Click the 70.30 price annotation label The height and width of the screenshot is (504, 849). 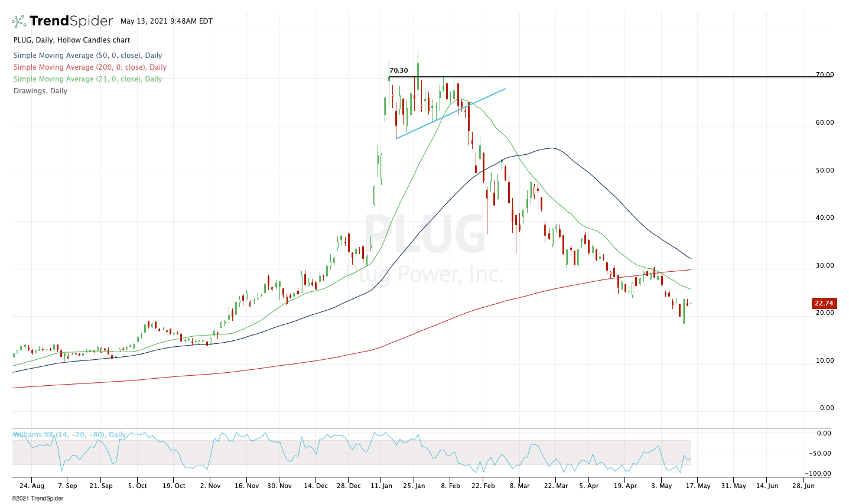point(399,70)
